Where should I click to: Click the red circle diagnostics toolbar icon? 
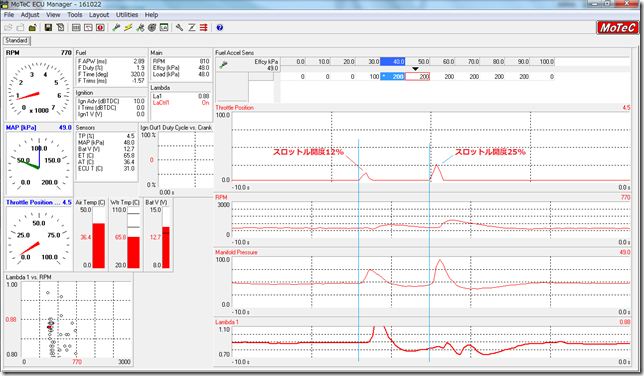tap(100, 28)
